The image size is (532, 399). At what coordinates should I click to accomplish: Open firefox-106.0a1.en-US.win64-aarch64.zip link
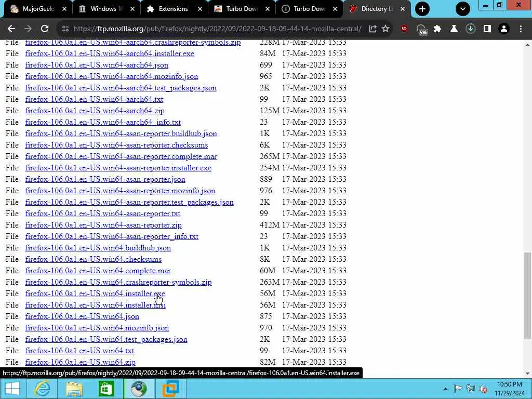[95, 111]
